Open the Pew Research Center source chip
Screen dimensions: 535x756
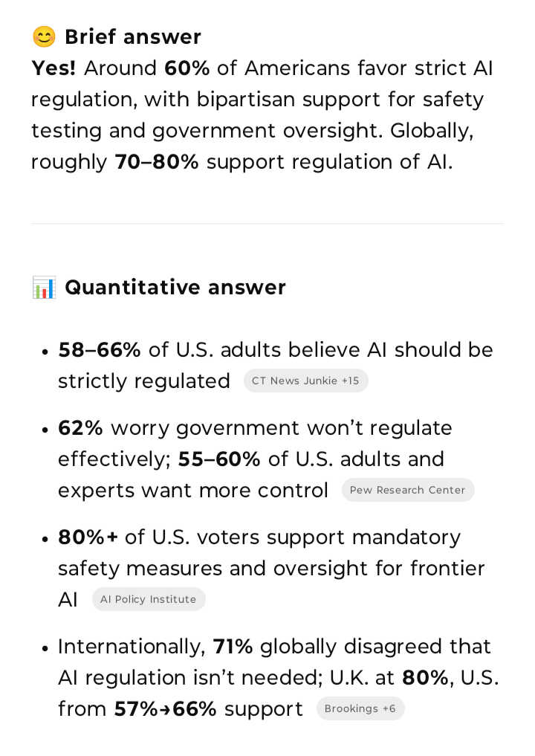pyautogui.click(x=408, y=490)
